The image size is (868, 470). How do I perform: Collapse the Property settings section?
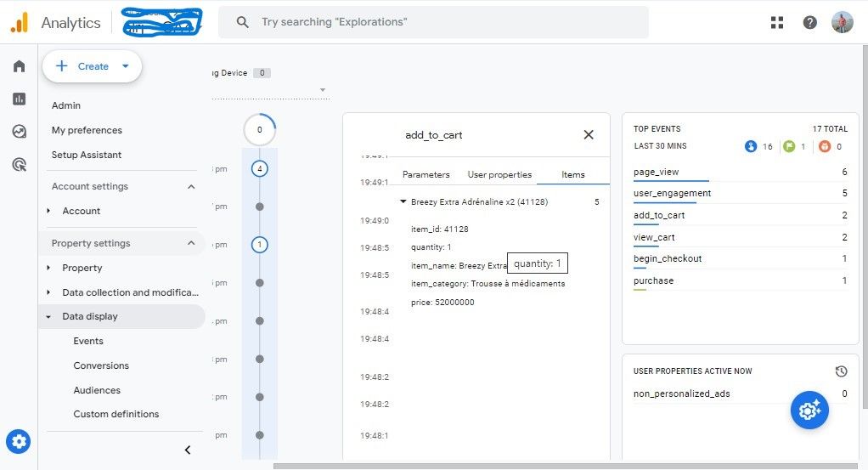[191, 243]
